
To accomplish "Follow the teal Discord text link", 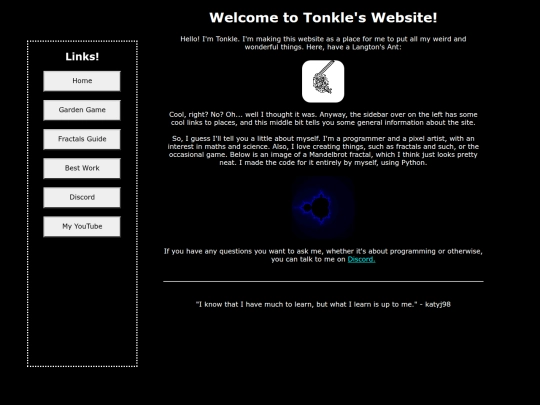I will click(x=361, y=259).
